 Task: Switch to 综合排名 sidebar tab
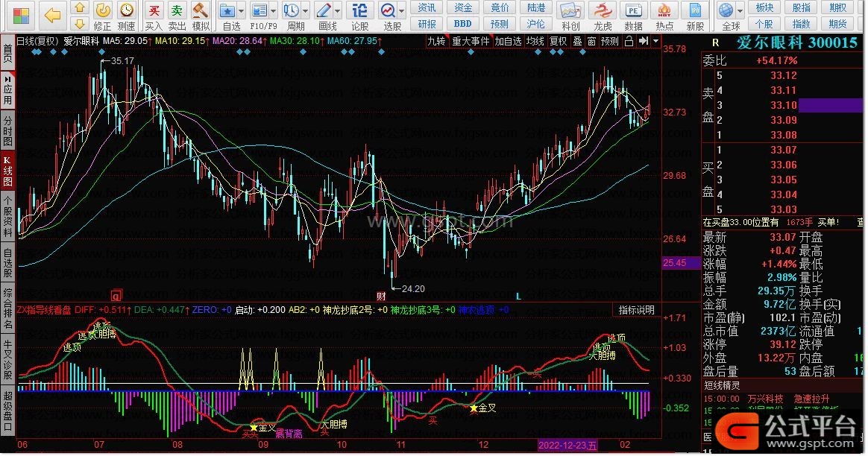click(x=7, y=308)
